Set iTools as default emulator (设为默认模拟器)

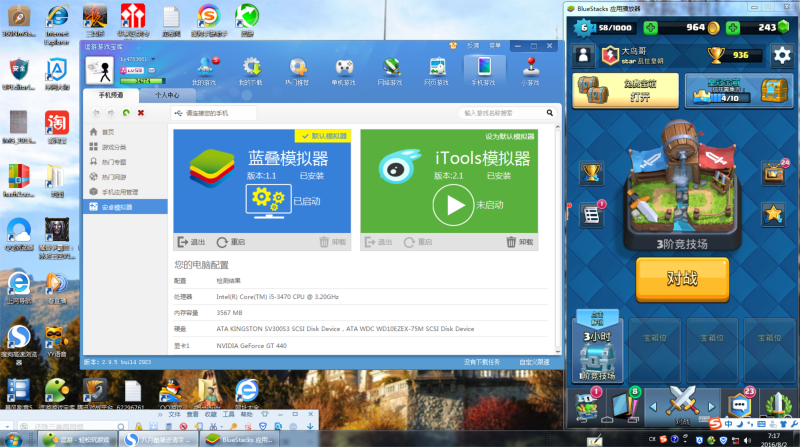click(x=509, y=136)
